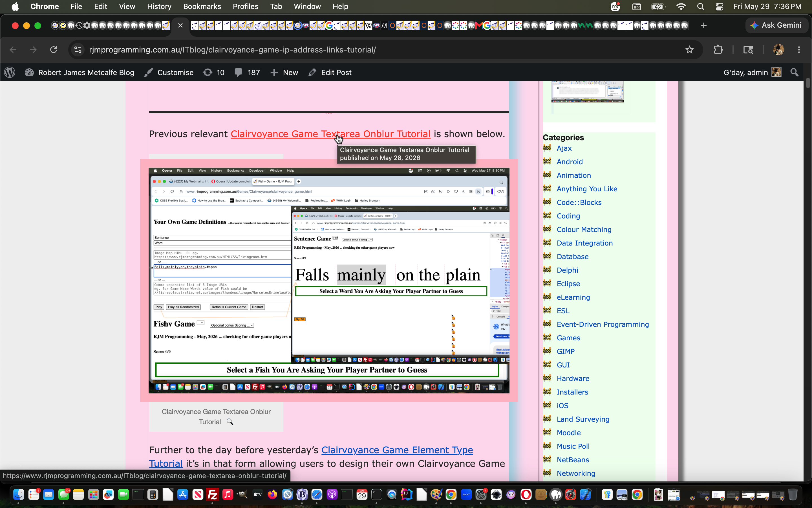Close the active browser tab

click(180, 25)
